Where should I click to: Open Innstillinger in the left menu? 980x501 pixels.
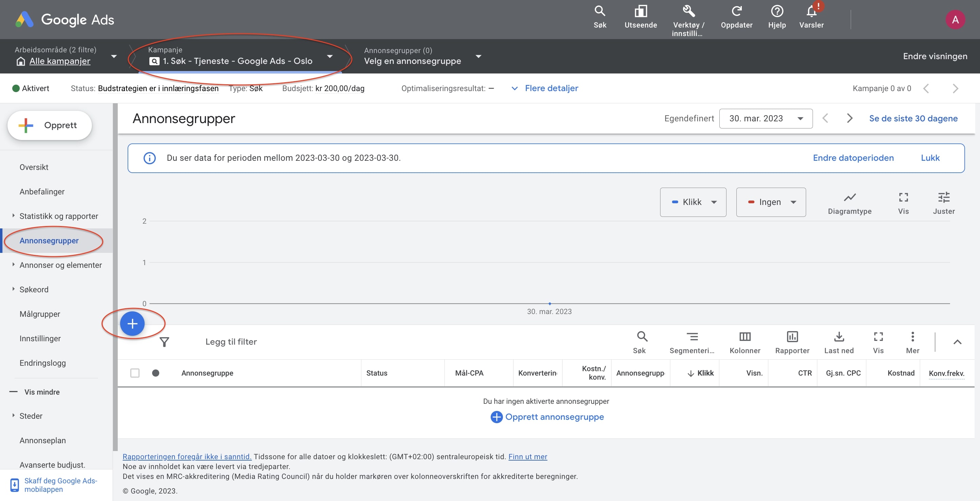tap(40, 338)
